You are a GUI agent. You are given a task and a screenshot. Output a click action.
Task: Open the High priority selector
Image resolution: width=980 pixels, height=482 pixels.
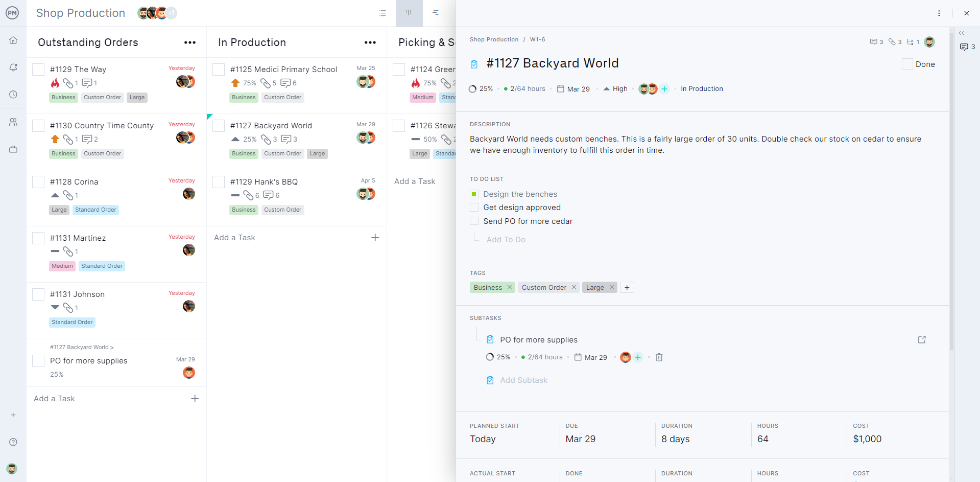tap(615, 89)
